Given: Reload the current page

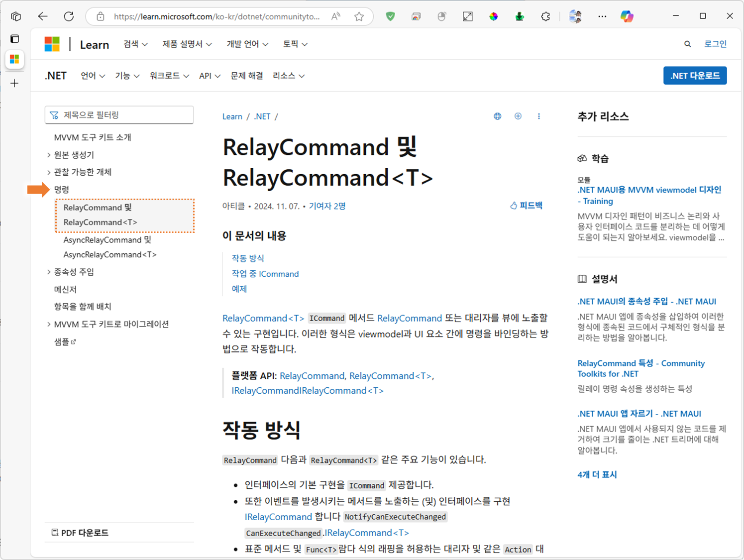Looking at the screenshot, I should point(69,16).
